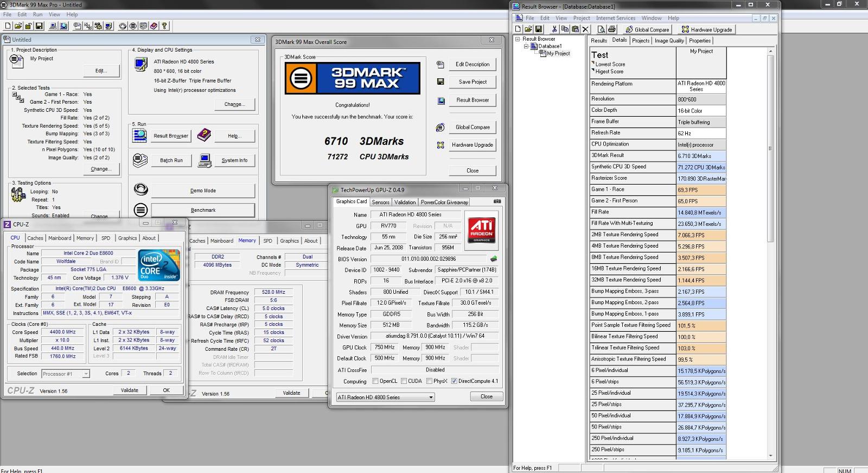
Task: Click Open project folder icon in 3DMark toolbar
Action: point(18,26)
